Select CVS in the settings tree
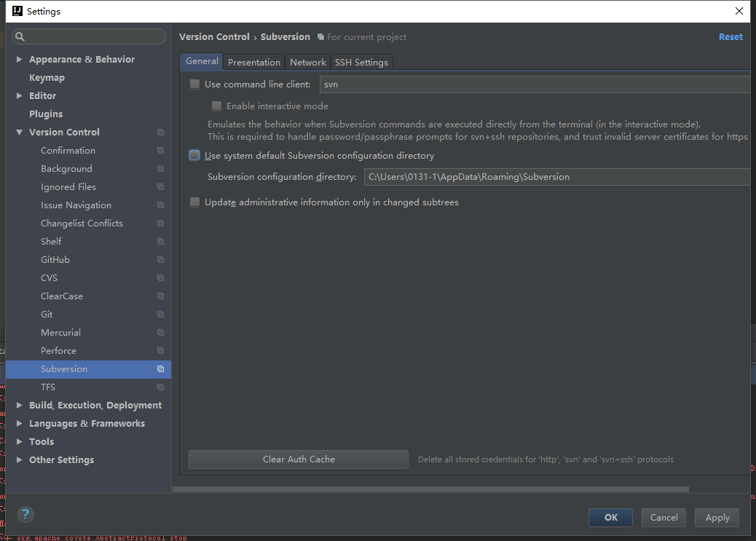 [x=50, y=278]
